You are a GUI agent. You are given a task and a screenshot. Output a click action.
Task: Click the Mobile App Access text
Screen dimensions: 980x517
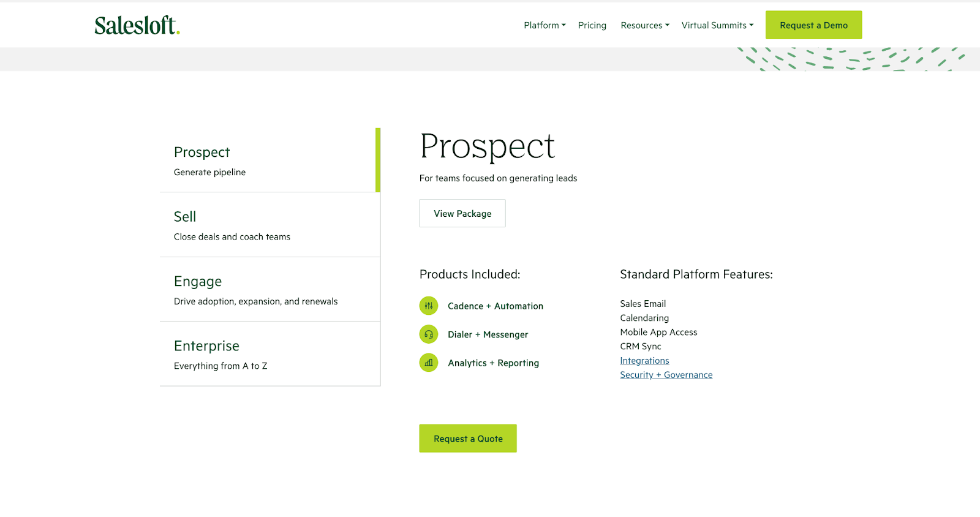(658, 332)
